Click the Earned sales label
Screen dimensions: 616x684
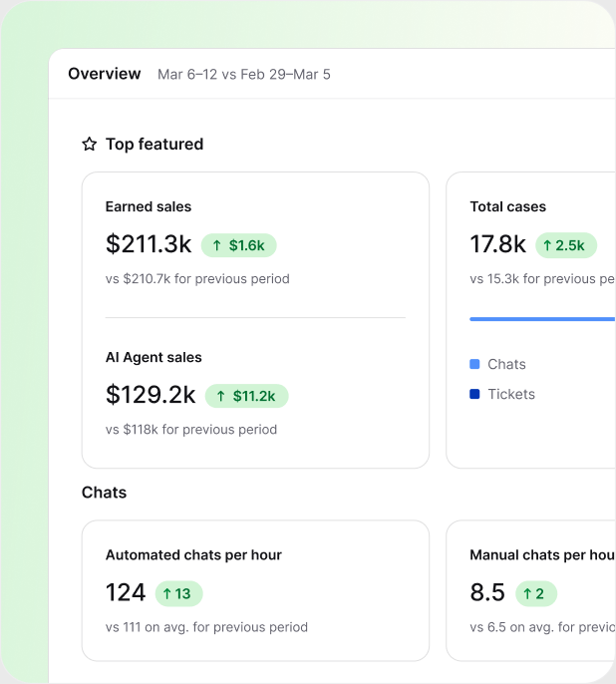[149, 206]
